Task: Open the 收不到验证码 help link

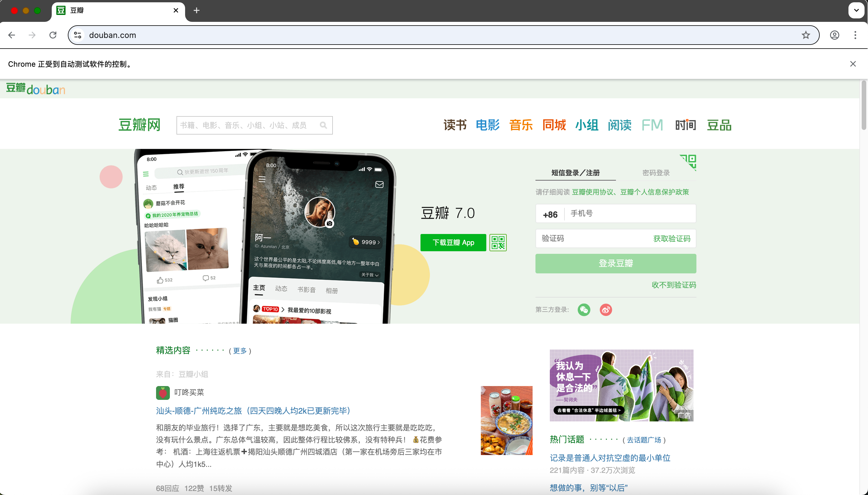Action: pos(674,285)
